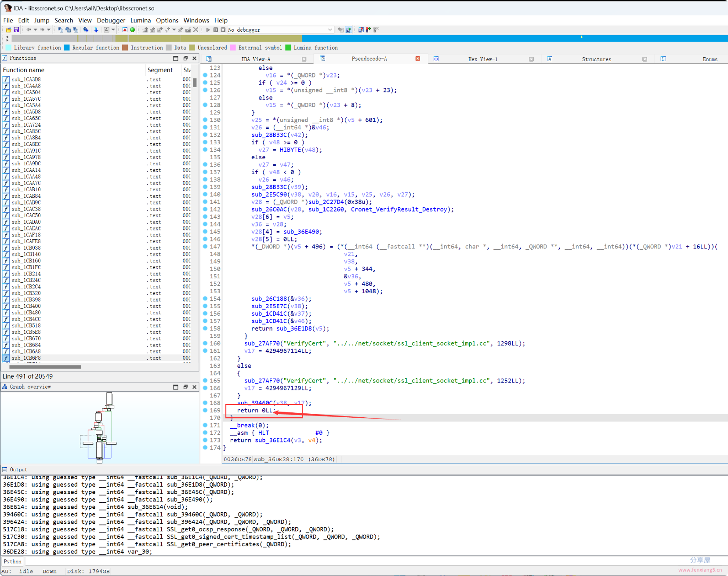Click the blue double-arrow search icon

86,30
